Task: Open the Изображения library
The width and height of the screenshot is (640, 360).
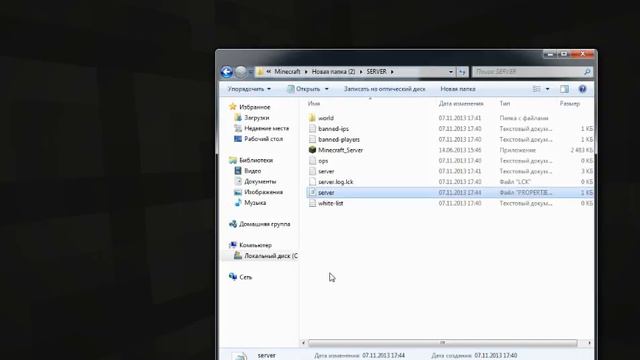Action: [263, 192]
